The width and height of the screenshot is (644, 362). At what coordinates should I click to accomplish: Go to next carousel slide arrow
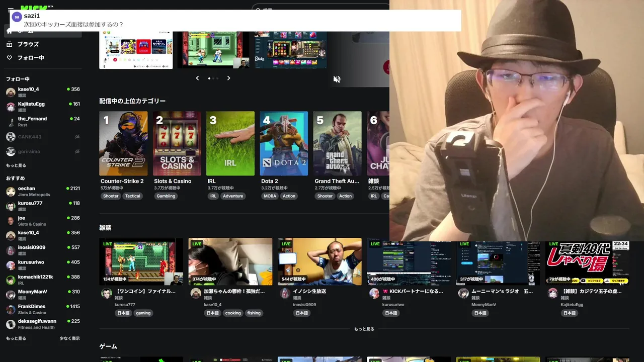tap(228, 78)
